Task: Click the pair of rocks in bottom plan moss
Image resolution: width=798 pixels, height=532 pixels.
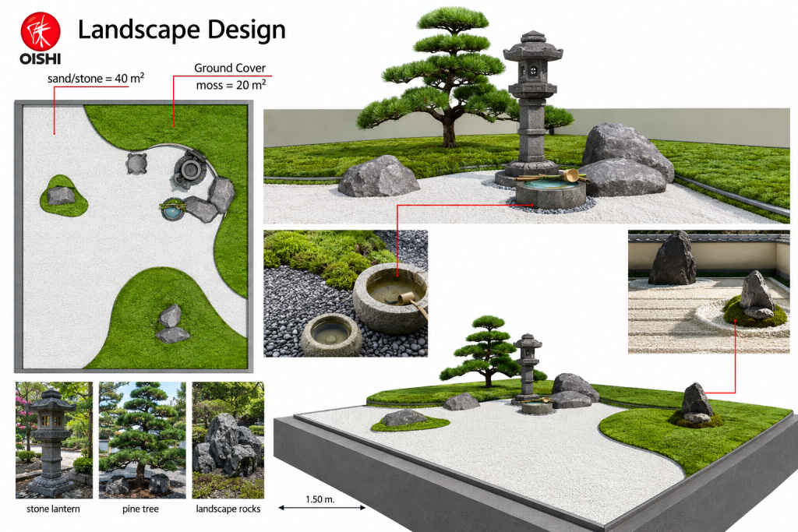Action: pos(171,324)
